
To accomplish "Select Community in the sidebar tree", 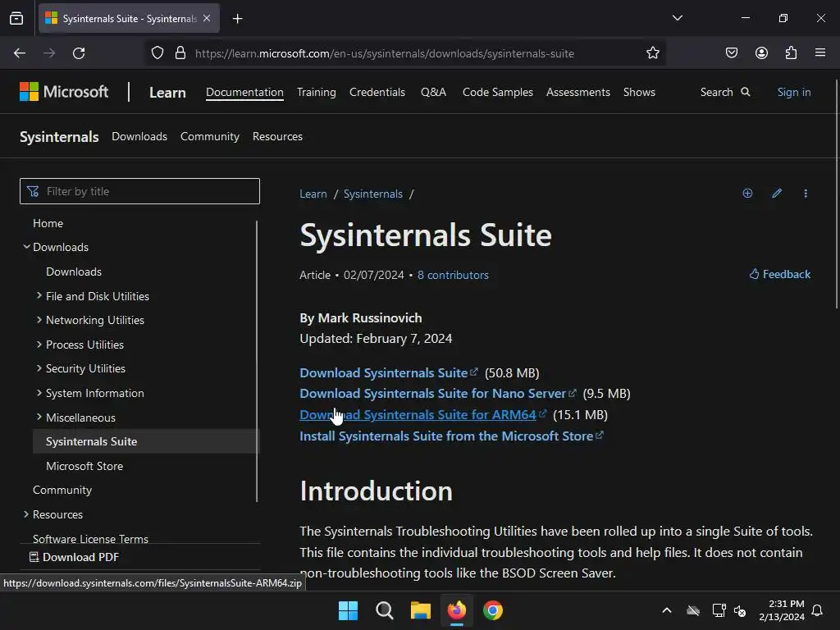I will (x=62, y=491).
